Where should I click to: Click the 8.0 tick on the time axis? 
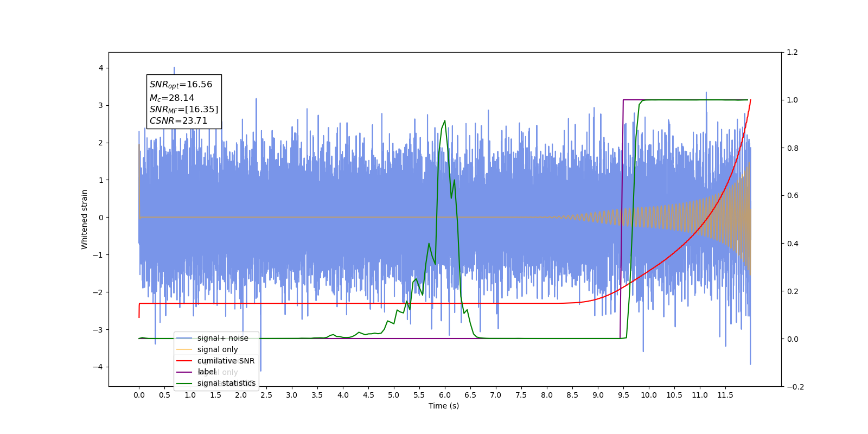(547, 395)
